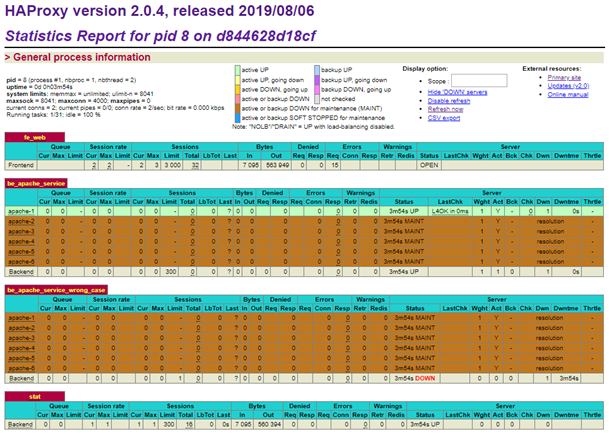
Task: Click the 'active UP' green legend swatch
Action: click(237, 70)
